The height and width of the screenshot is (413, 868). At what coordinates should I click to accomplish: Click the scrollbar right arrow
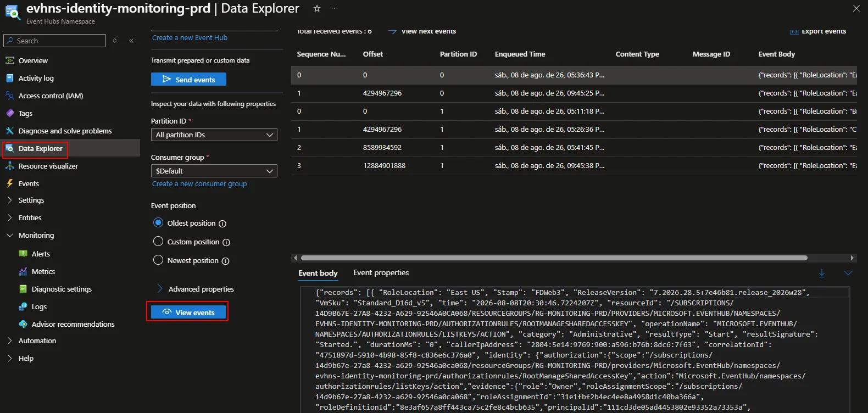point(852,258)
